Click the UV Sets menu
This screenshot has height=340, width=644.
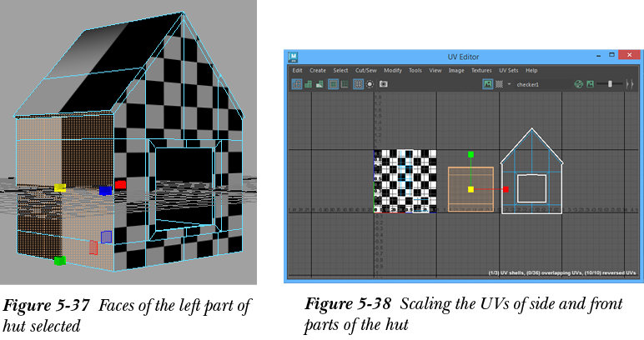pos(508,71)
